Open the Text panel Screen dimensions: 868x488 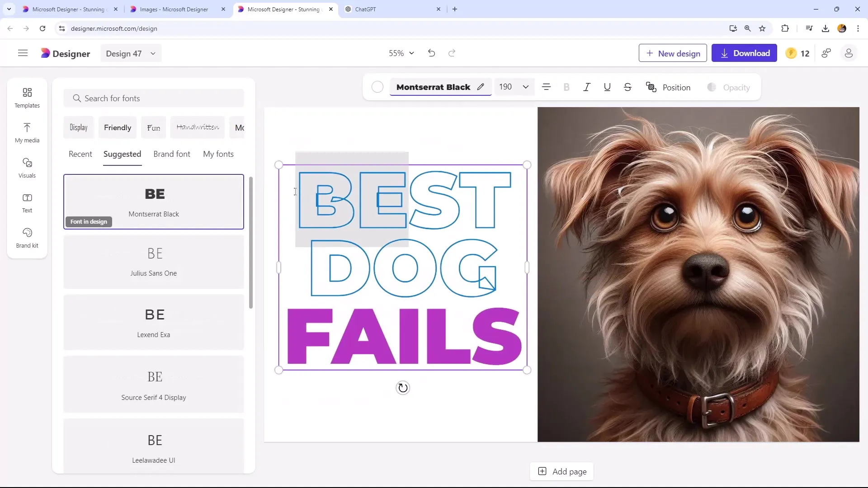pyautogui.click(x=27, y=203)
